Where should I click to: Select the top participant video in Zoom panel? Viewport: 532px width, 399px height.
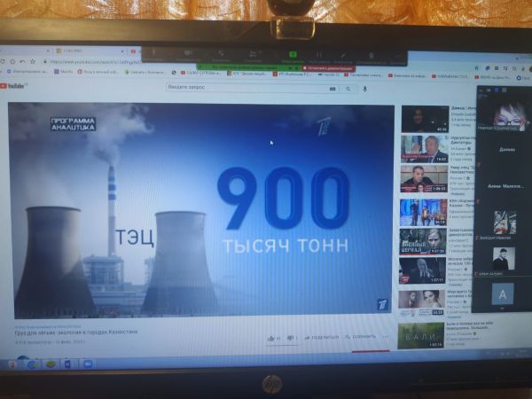coord(507,117)
